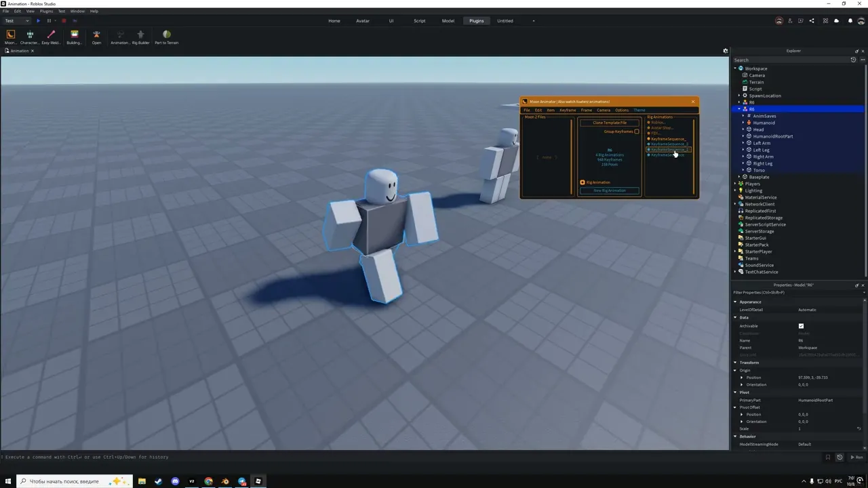
Task: Toggle the Archivable checkbox in Properties
Action: pos(801,326)
